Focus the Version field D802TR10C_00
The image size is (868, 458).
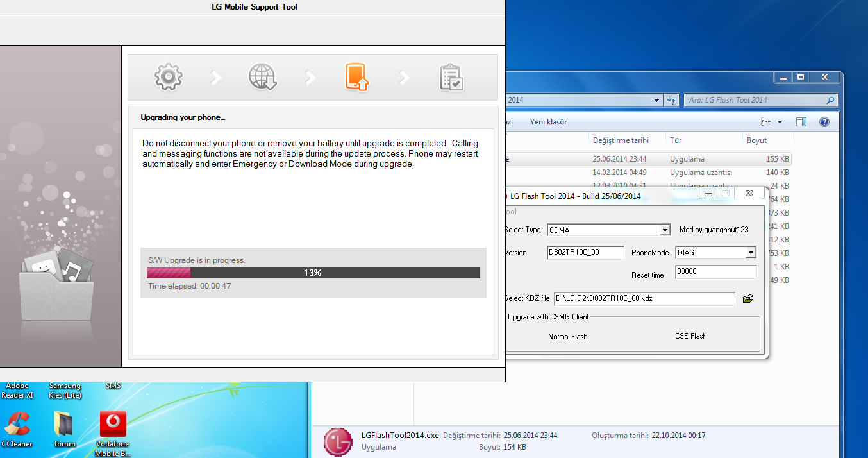click(585, 253)
